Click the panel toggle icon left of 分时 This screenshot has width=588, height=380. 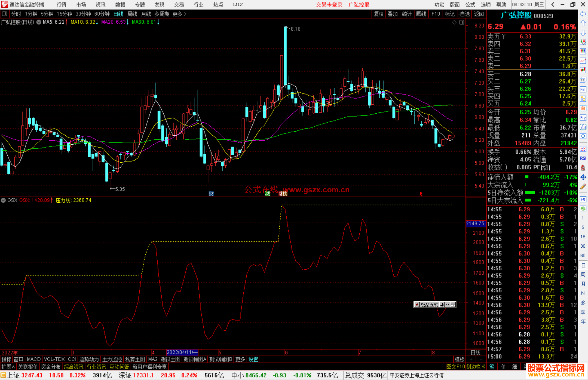pyautogui.click(x=4, y=14)
